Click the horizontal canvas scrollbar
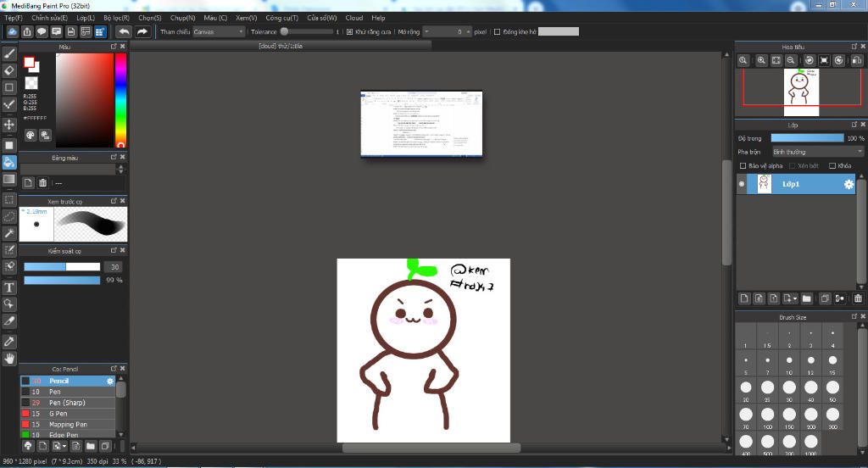Screen dimensions: 868x468 tap(431, 448)
